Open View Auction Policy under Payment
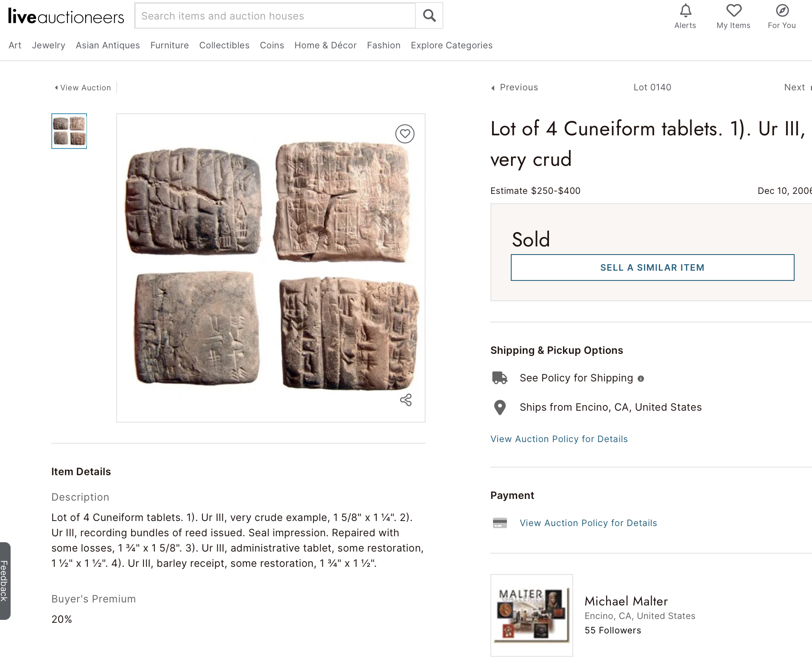Screen dimensions: 812x661 (588, 523)
